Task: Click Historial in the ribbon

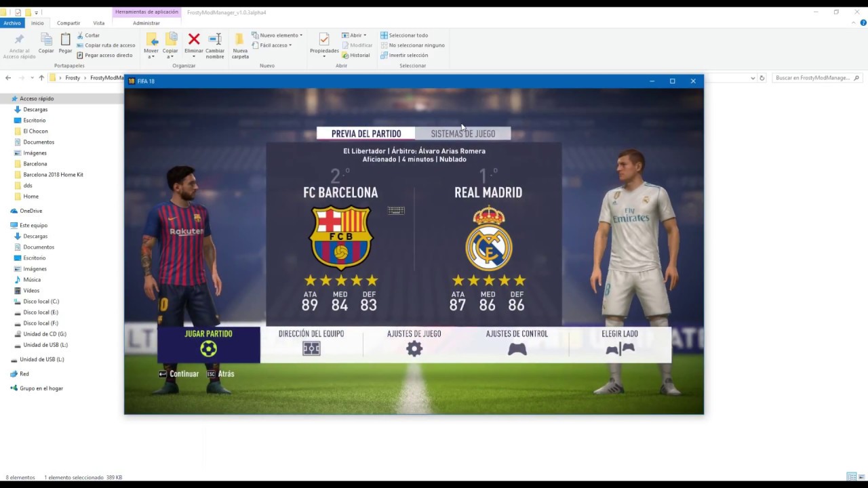Action: (356, 56)
